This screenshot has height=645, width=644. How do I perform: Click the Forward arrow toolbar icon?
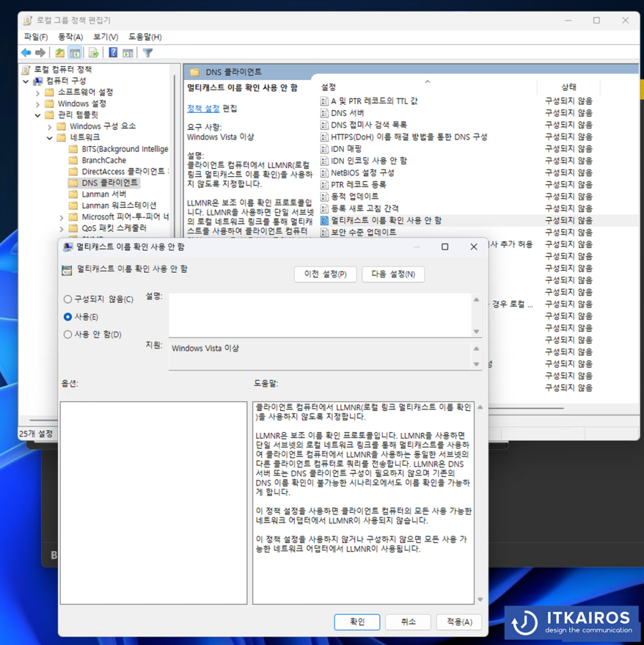(x=40, y=53)
